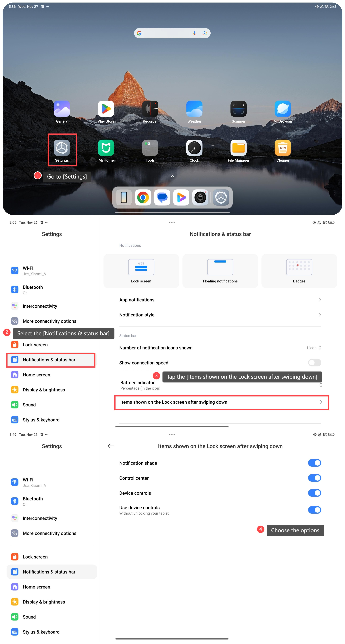The width and height of the screenshot is (345, 644).
Task: Expand the App notifications chevron
Action: coord(320,300)
